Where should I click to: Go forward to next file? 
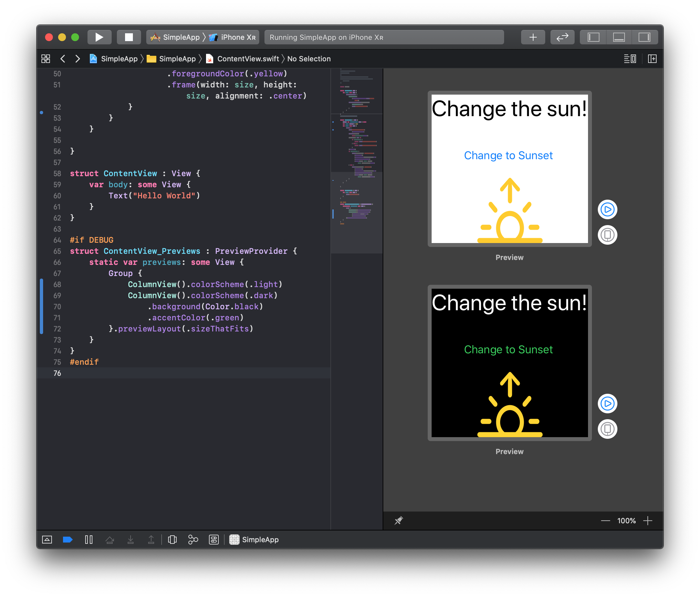(x=78, y=59)
